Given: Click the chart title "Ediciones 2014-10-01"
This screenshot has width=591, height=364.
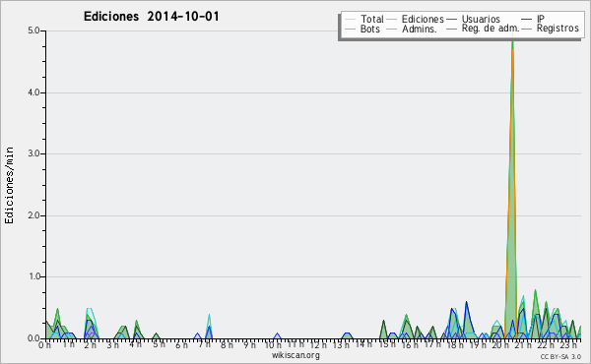Looking at the screenshot, I should coord(151,17).
